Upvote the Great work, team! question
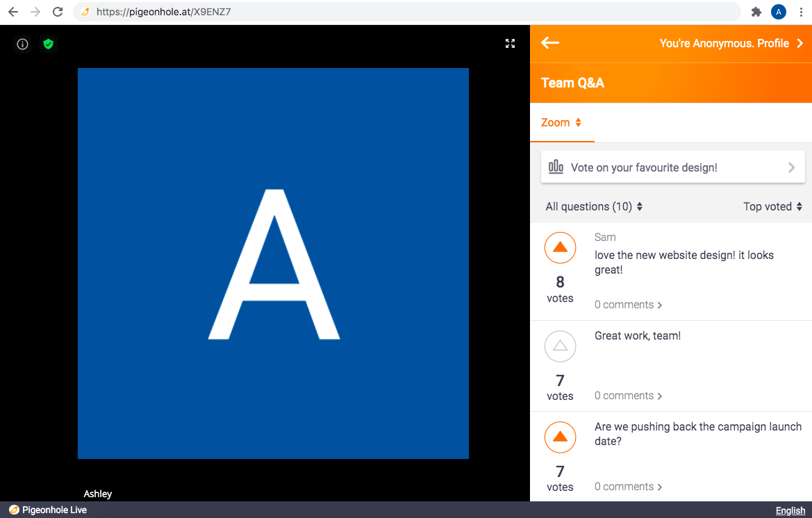The image size is (812, 518). click(560, 346)
